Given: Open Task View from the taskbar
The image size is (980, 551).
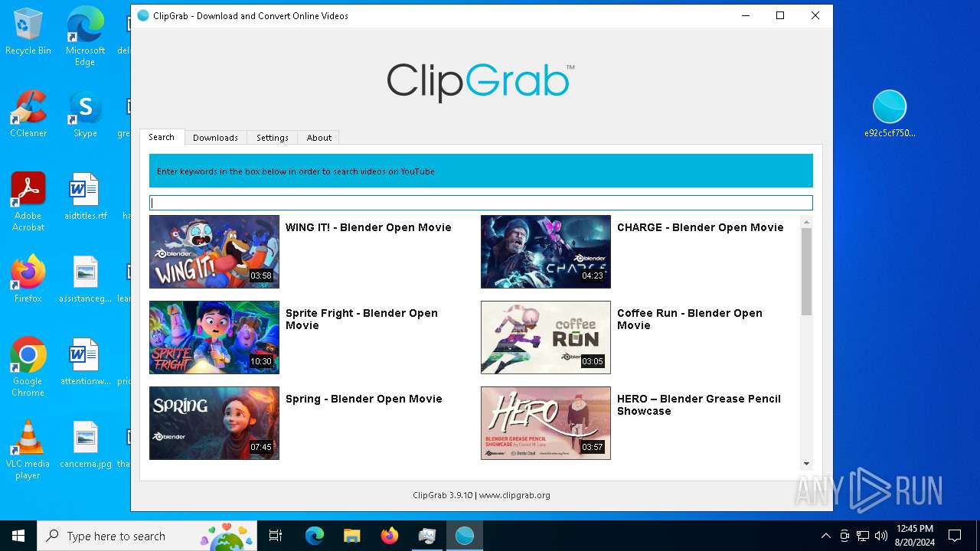Looking at the screenshot, I should [276, 536].
